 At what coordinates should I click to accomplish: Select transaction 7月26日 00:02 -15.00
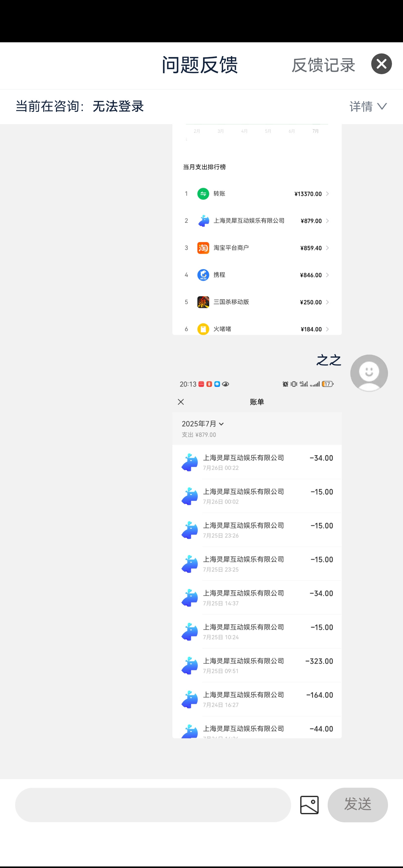(257, 496)
